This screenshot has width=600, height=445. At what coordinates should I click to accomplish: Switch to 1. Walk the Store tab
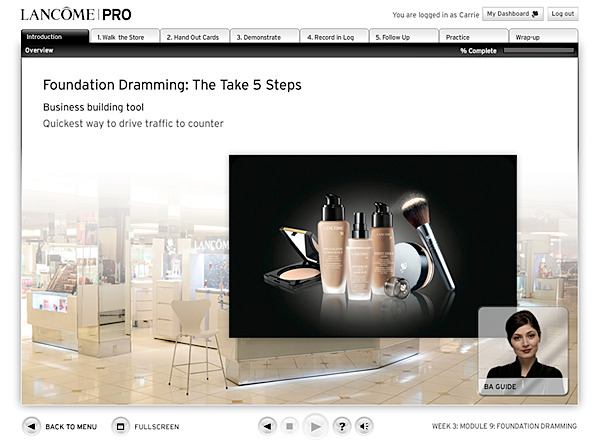pos(124,36)
